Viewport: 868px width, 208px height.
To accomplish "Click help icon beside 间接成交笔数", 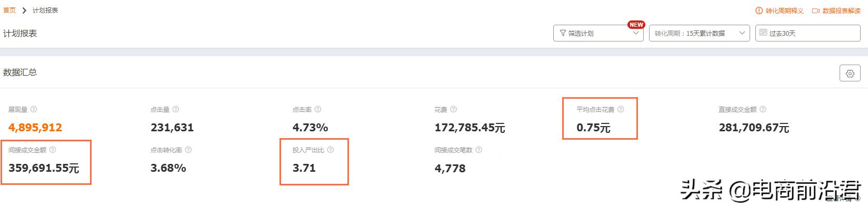I will click(x=478, y=150).
